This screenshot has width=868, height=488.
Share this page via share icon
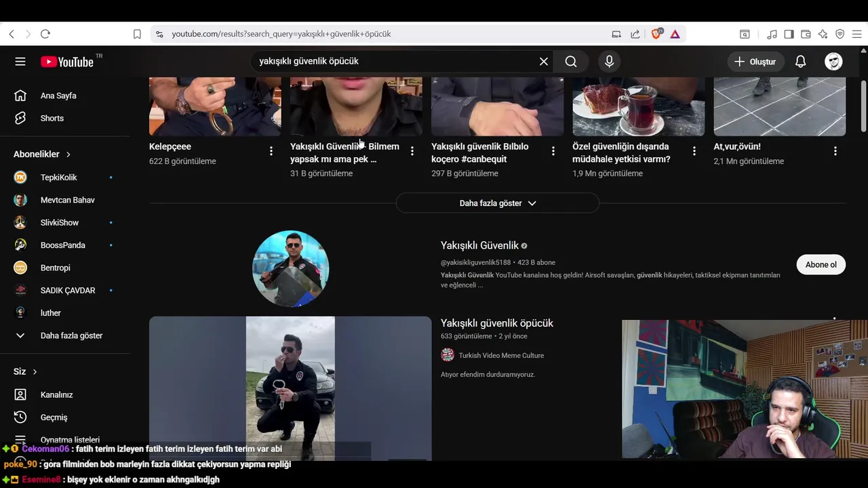click(x=635, y=34)
